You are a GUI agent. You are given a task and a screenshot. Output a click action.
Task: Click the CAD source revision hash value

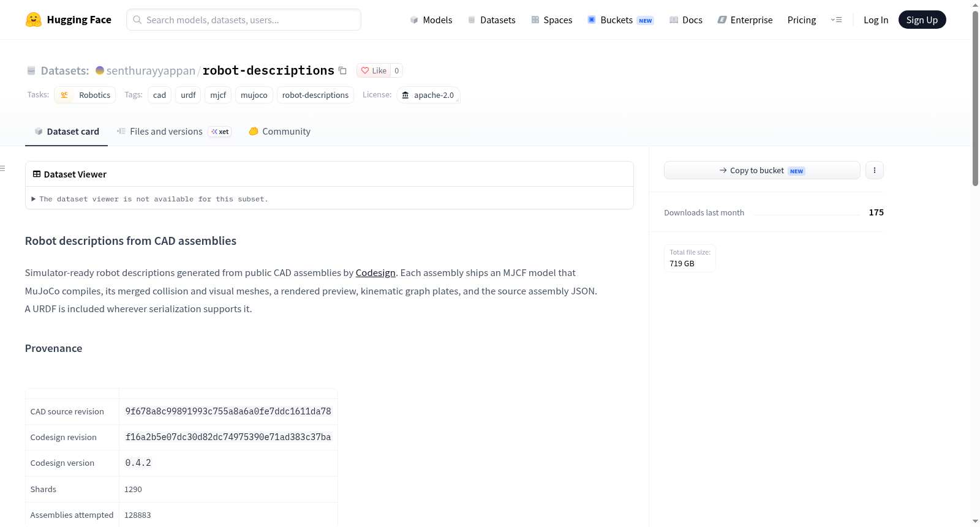point(228,411)
